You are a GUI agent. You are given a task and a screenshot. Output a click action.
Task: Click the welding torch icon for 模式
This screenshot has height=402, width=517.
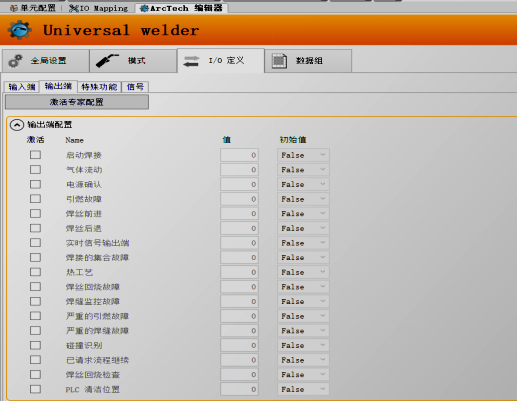(x=107, y=61)
